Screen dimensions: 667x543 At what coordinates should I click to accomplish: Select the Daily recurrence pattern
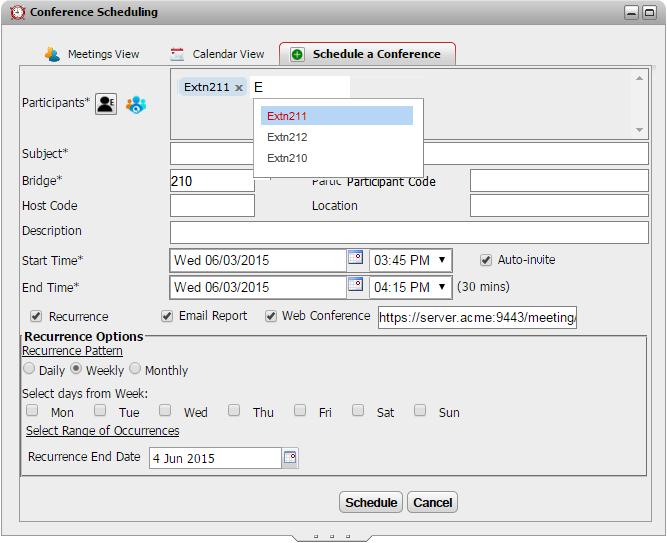coord(29,369)
